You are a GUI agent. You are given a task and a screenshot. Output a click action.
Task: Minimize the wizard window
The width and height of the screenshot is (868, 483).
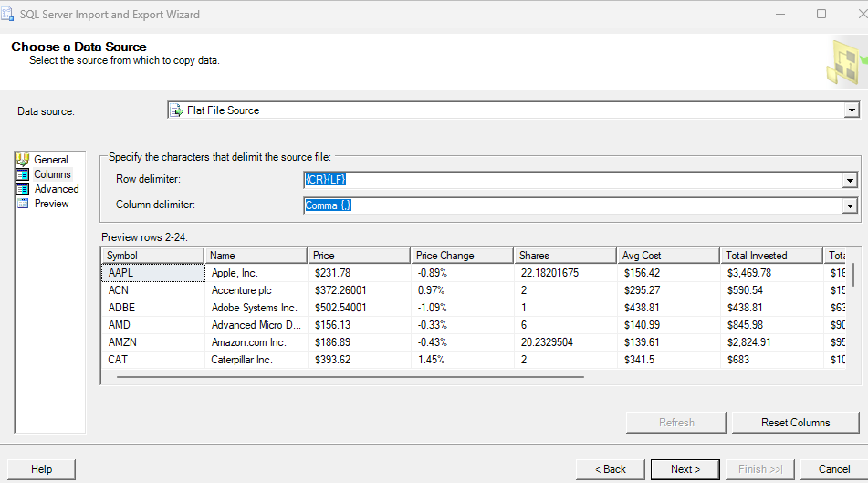click(780, 14)
